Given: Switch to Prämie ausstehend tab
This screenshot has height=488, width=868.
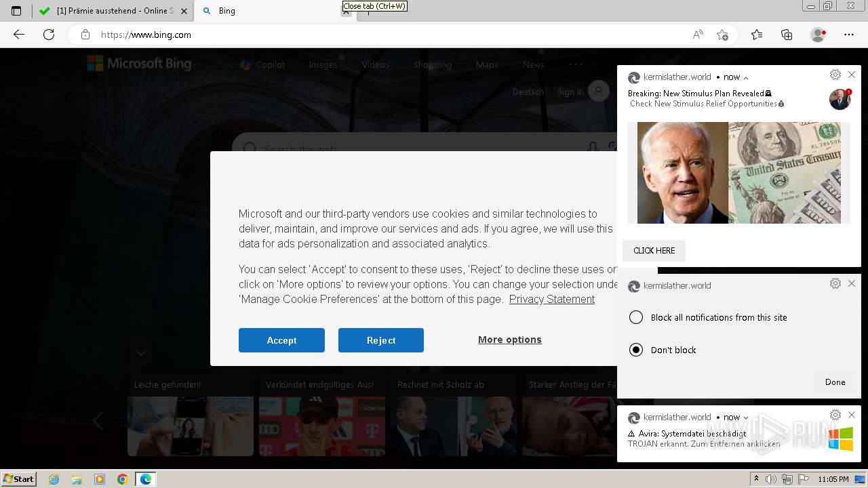Looking at the screenshot, I should click(x=113, y=11).
